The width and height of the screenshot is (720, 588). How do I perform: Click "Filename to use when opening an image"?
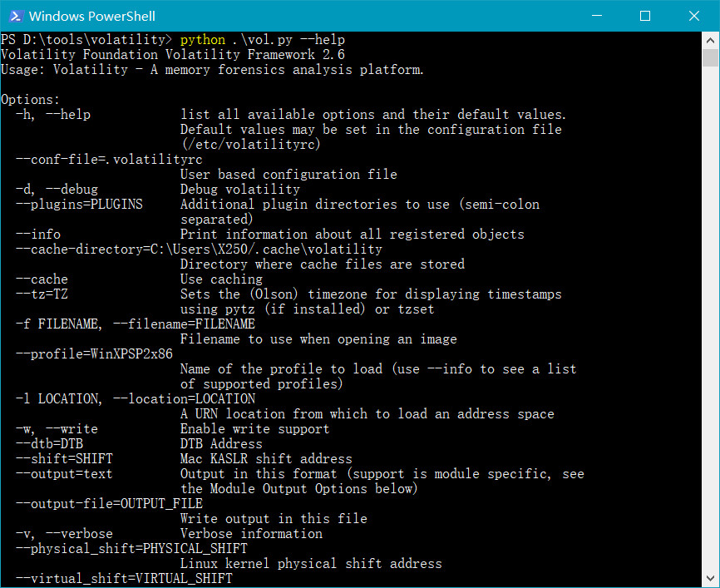[318, 339]
